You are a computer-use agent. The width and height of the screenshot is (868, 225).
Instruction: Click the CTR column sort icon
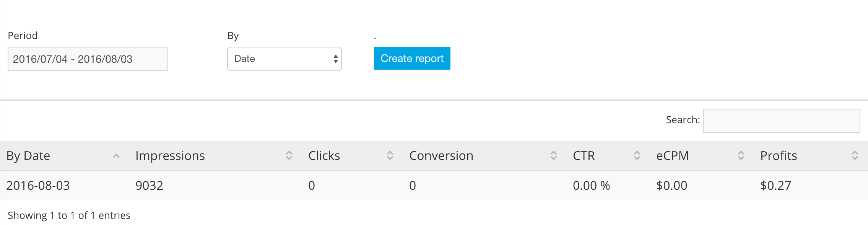tap(637, 155)
